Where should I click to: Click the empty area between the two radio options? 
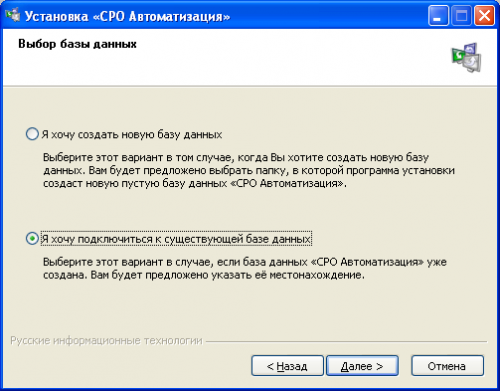coord(250,210)
